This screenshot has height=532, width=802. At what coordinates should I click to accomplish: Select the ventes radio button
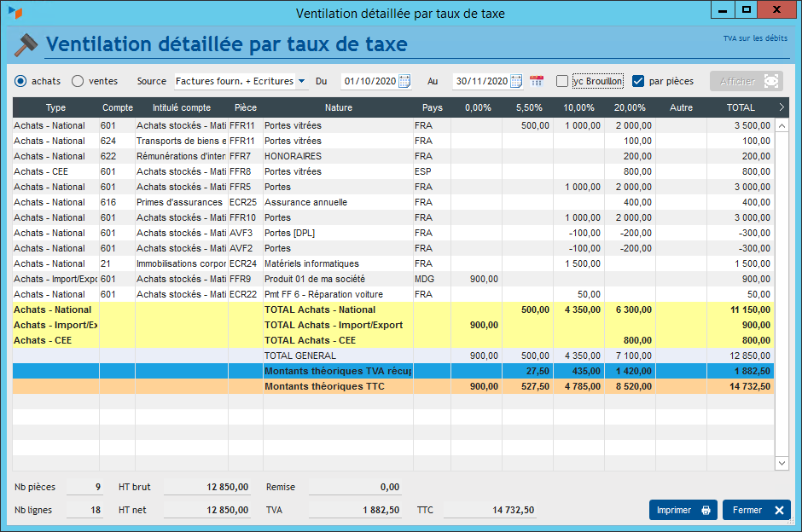point(78,81)
